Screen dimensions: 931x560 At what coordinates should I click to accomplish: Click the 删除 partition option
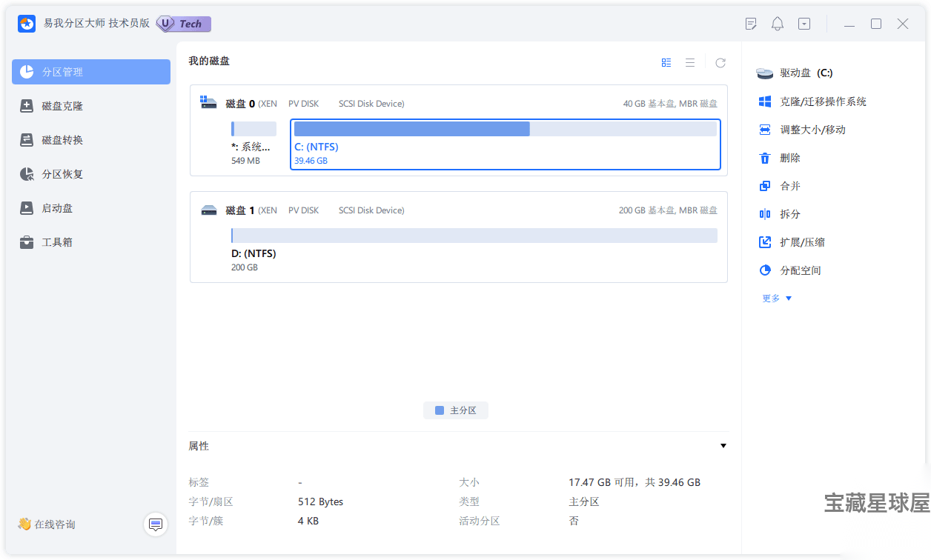click(780, 158)
